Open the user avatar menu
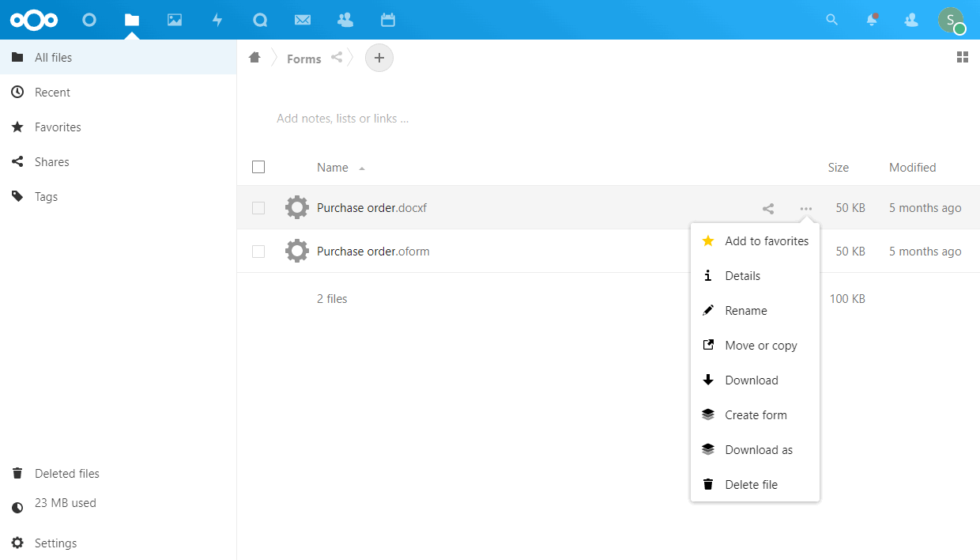The width and height of the screenshot is (980, 560). coord(951,20)
